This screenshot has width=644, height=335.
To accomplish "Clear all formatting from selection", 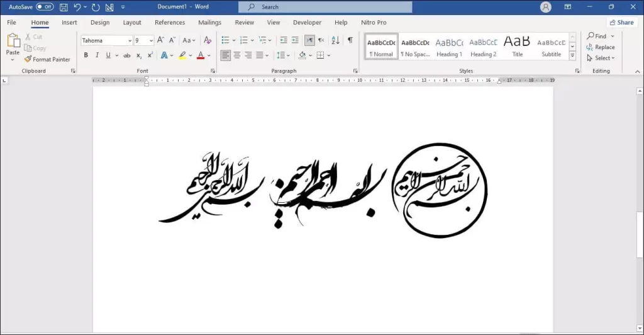I will tap(208, 40).
